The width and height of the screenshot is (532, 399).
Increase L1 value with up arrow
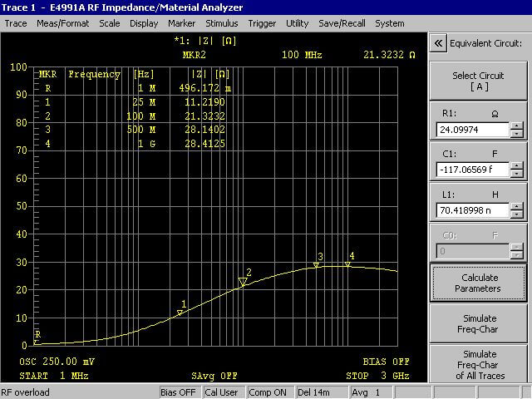tap(517, 207)
